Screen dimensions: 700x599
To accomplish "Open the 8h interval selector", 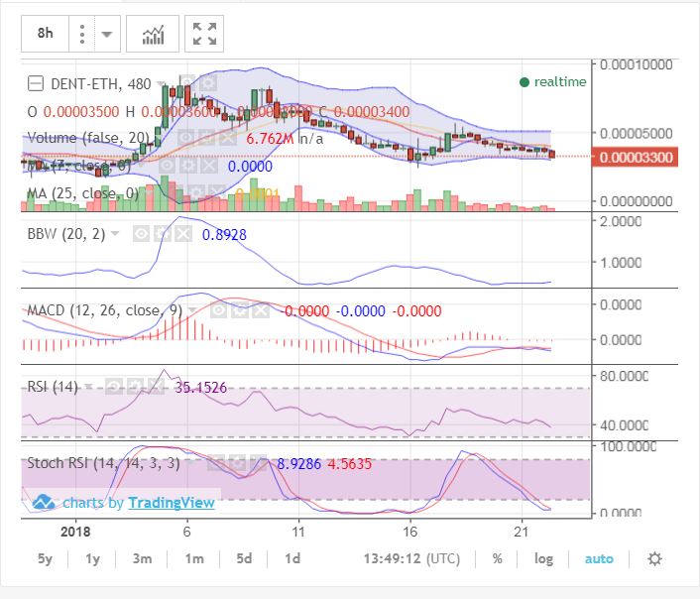I will click(x=45, y=33).
